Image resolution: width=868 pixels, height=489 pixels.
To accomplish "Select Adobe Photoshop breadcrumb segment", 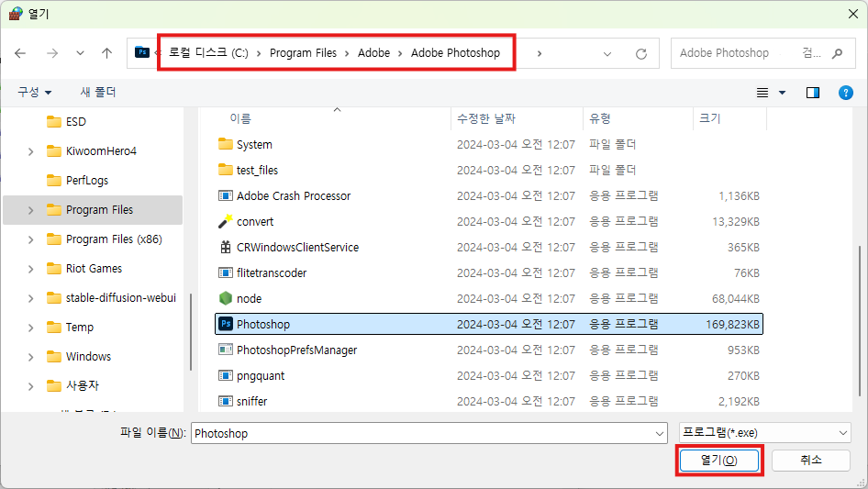I will tap(455, 52).
